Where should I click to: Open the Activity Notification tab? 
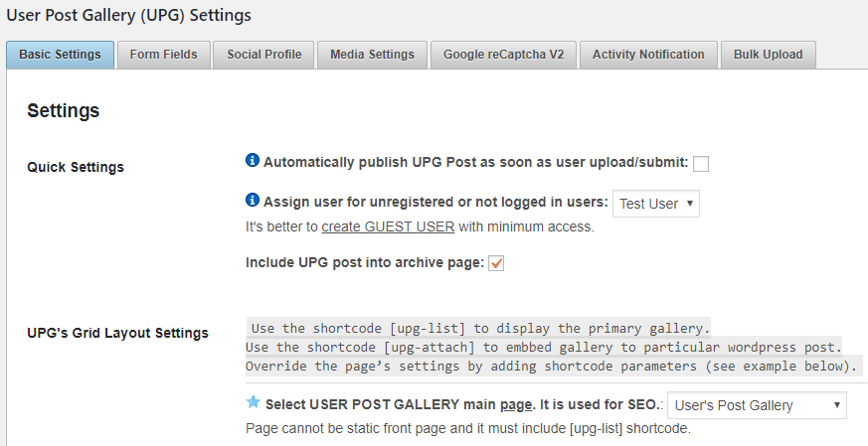tap(648, 55)
